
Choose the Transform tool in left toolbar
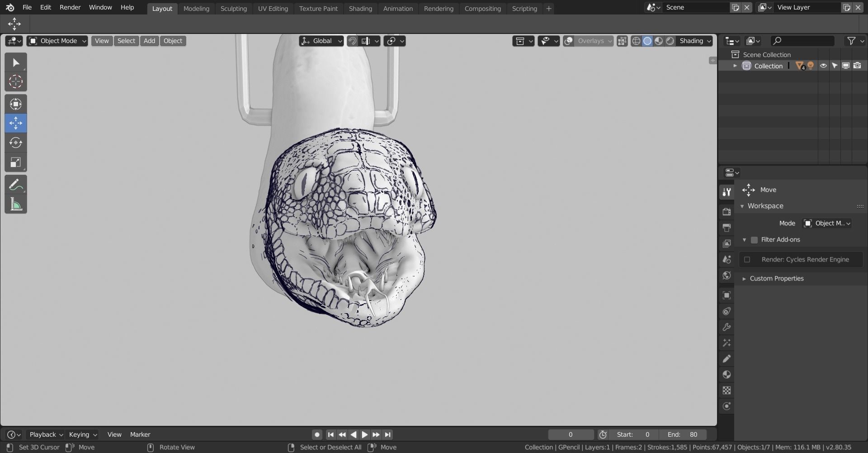pos(16,104)
